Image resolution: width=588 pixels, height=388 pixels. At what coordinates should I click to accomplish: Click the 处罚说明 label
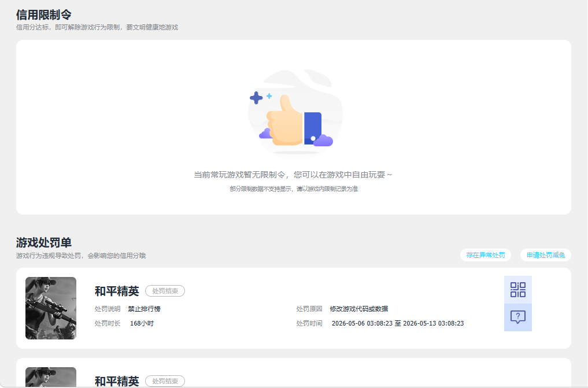click(x=108, y=309)
